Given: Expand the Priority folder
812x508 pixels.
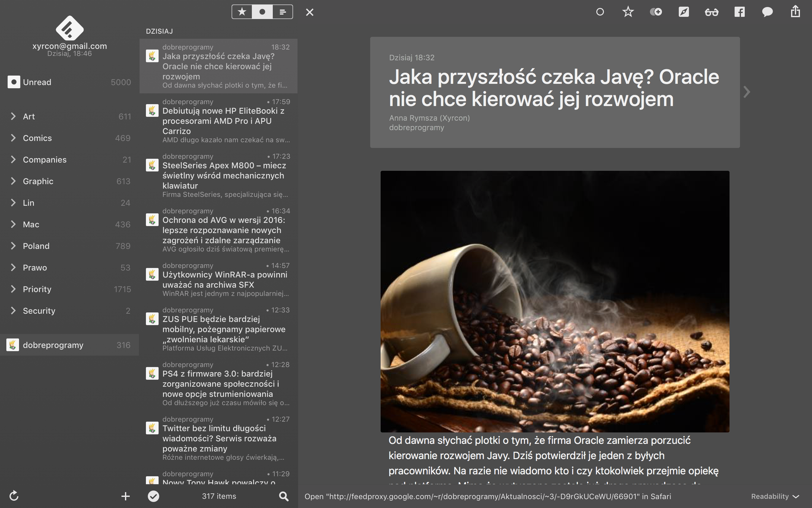Looking at the screenshot, I should (x=13, y=289).
